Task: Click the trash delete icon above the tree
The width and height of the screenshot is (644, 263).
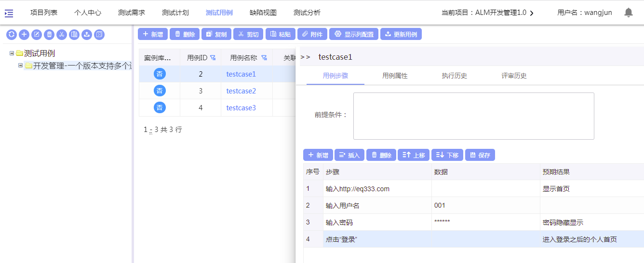Action: [49, 34]
